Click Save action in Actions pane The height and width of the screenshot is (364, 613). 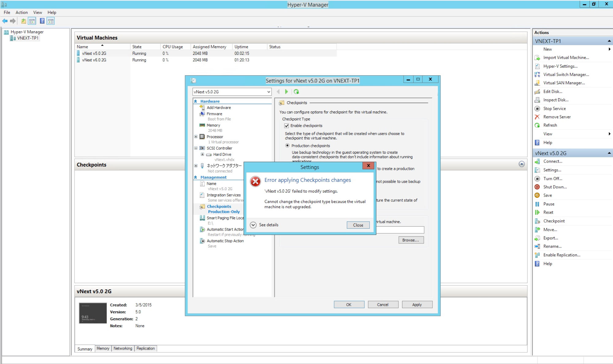tap(547, 195)
